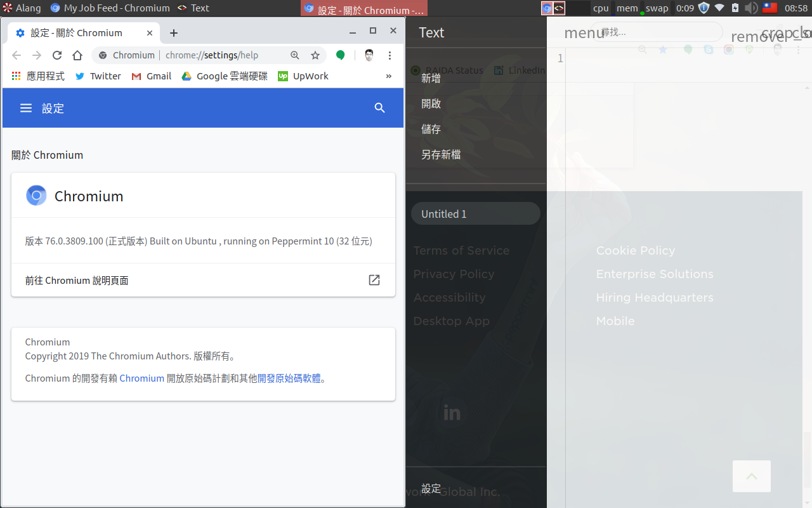Click the external link icon for 說明頁面
Image resolution: width=812 pixels, height=508 pixels.
tap(374, 280)
